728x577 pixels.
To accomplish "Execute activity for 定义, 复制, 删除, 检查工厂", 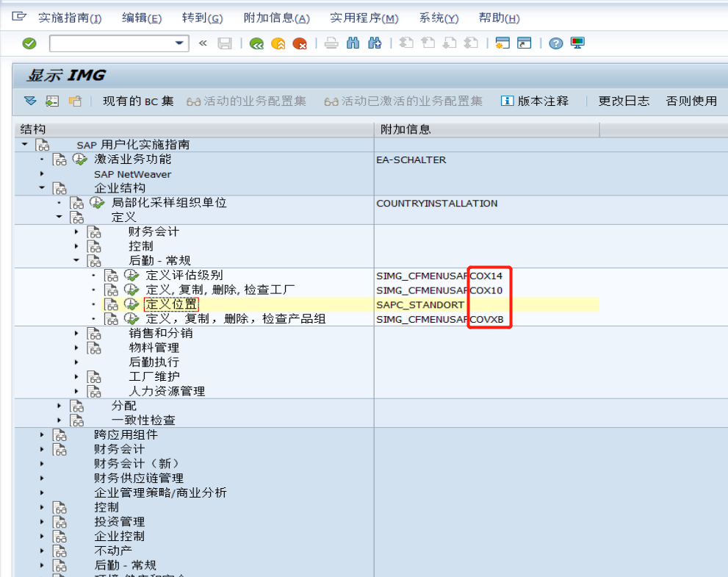I will coord(131,290).
